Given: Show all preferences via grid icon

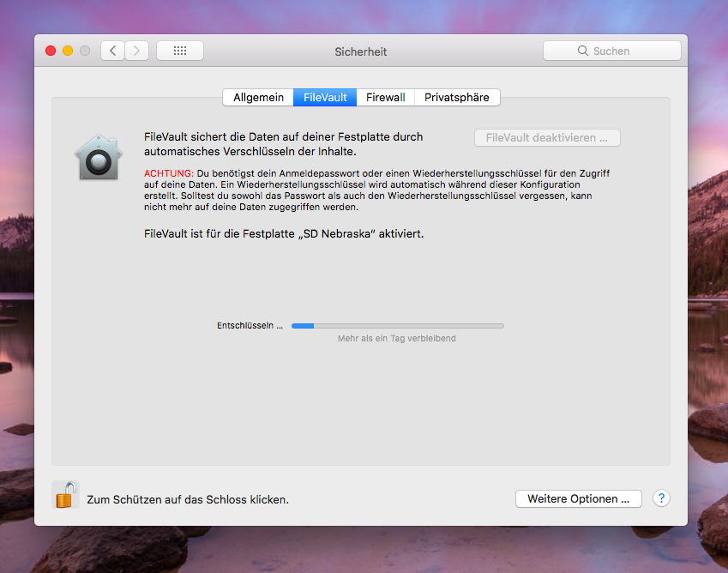Looking at the screenshot, I should tap(180, 51).
